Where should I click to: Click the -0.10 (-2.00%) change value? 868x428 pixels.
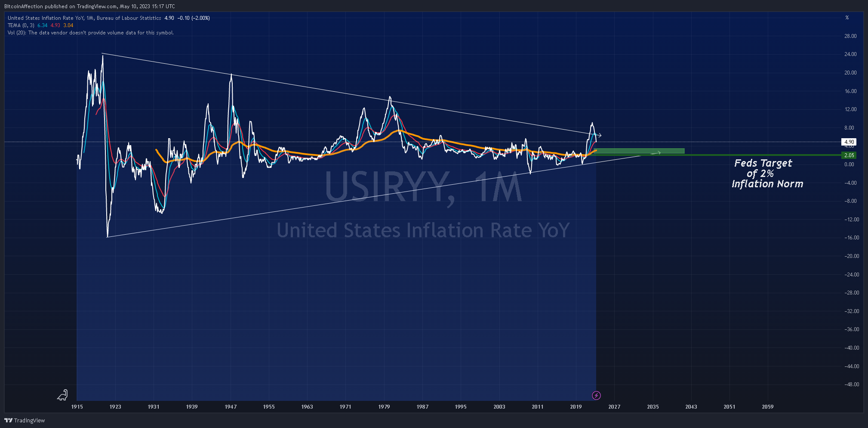coord(194,18)
